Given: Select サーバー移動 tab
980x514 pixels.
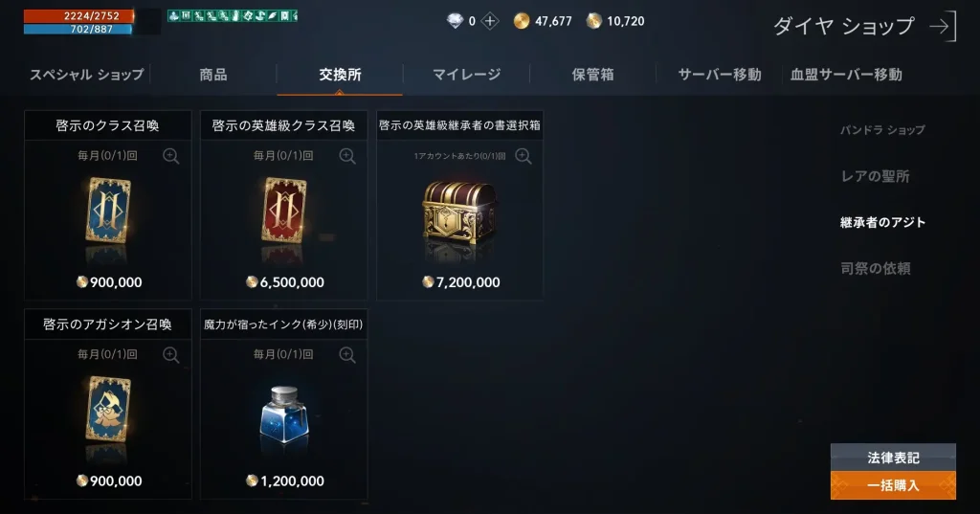Looking at the screenshot, I should coord(720,75).
